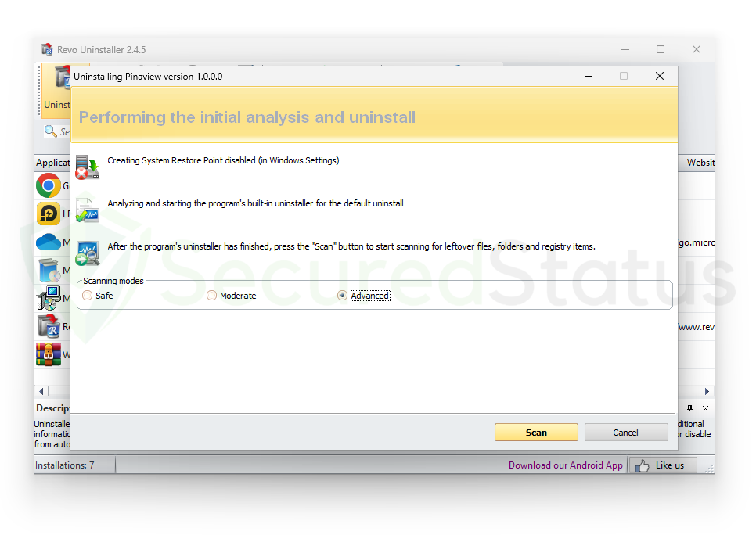Open Download our Android App link
This screenshot has width=756, height=535.
566,465
